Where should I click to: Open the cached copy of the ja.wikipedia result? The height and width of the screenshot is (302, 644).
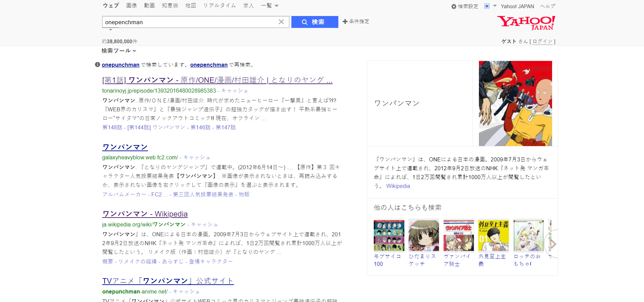pos(204,224)
